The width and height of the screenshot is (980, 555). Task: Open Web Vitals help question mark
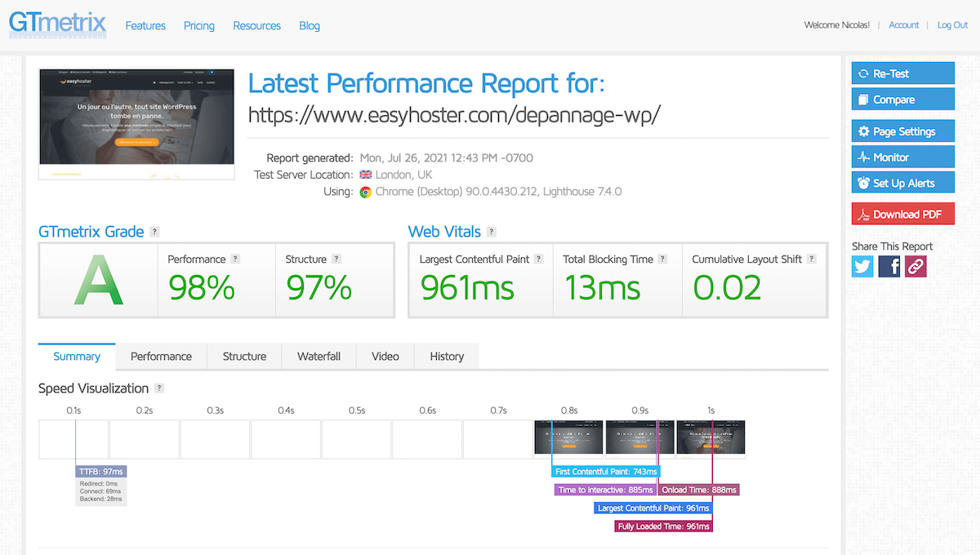point(492,232)
